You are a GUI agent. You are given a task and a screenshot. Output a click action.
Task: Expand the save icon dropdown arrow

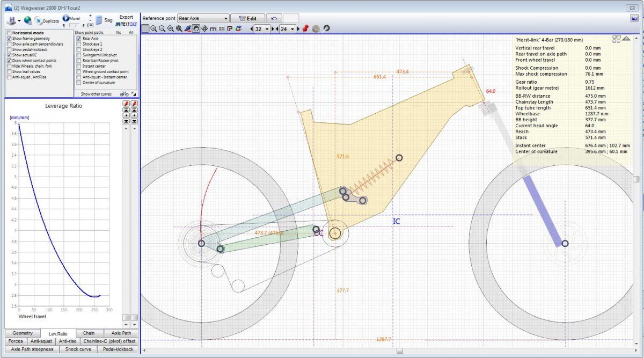pos(19,20)
